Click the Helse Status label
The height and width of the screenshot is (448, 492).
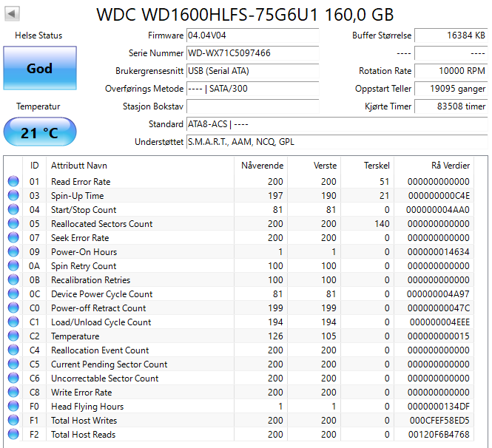tap(38, 35)
